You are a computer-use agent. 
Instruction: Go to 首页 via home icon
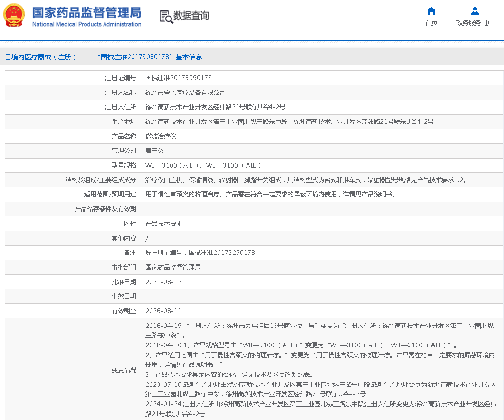(x=431, y=11)
